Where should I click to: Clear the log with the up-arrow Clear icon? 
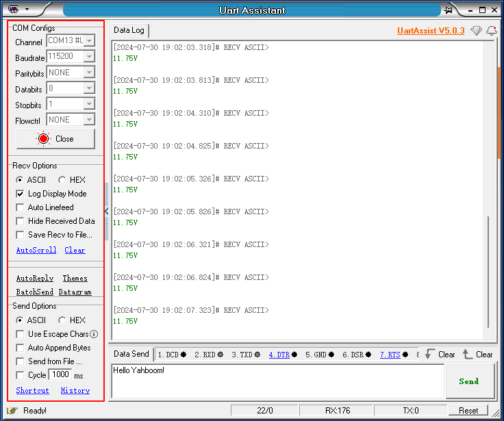pyautogui.click(x=468, y=354)
